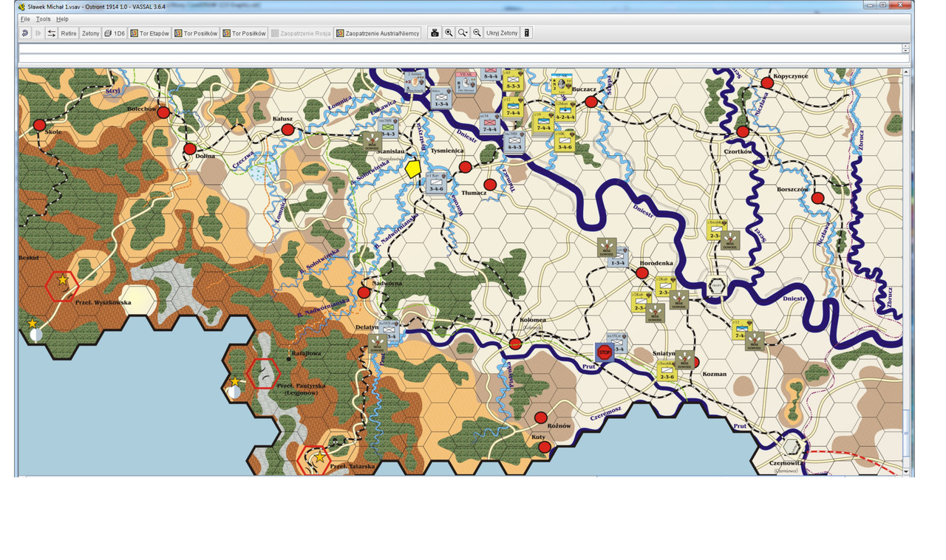Click the chat input field below the log
The width and height of the screenshot is (946, 560).
464,58
